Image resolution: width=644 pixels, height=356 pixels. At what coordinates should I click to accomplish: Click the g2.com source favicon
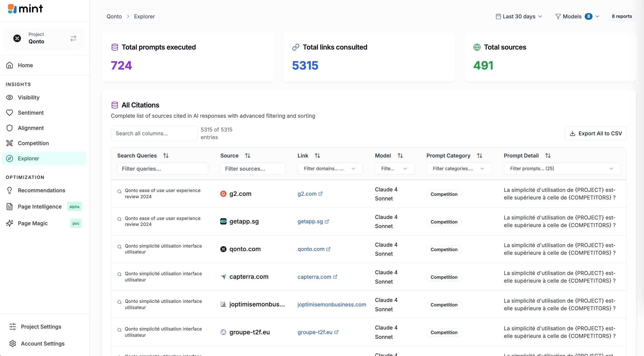[x=223, y=194]
